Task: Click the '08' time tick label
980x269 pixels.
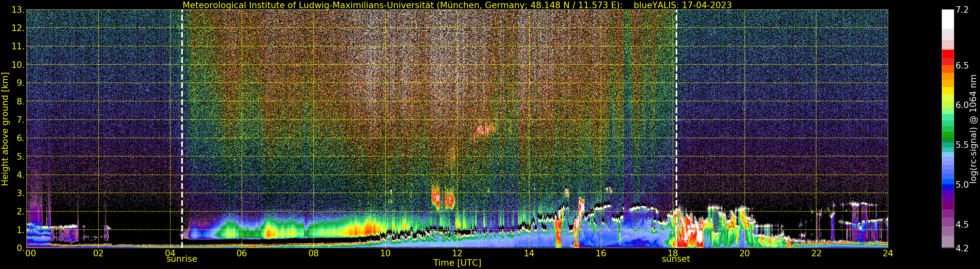Action: click(x=313, y=253)
